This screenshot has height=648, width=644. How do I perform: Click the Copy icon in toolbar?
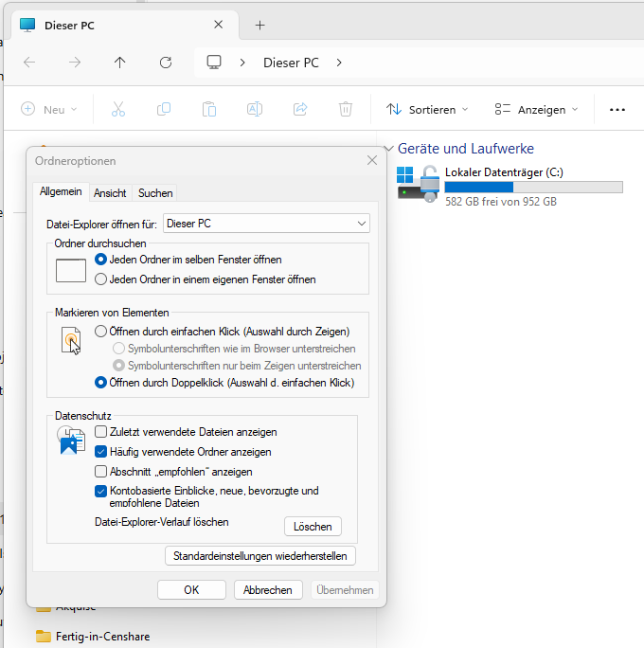(x=164, y=109)
